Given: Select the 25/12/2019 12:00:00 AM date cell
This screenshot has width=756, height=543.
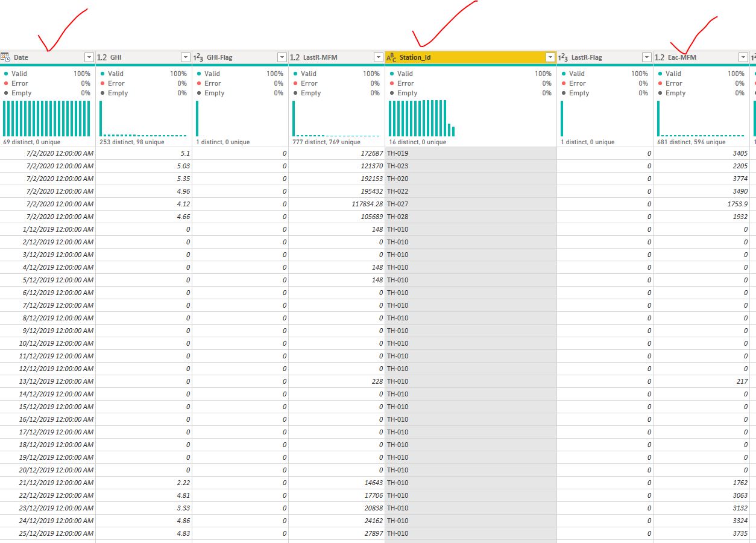Looking at the screenshot, I should point(48,533).
